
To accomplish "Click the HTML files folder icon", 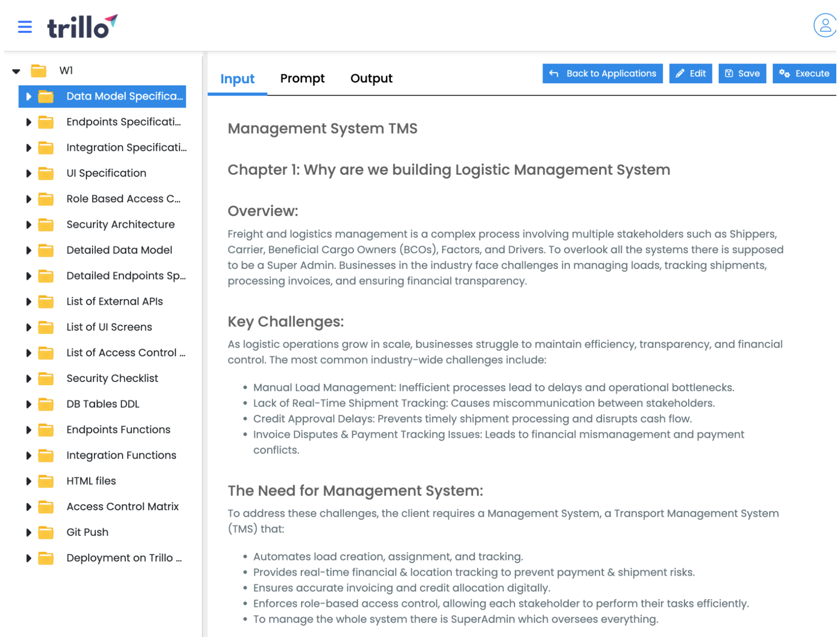I will click(x=46, y=481).
